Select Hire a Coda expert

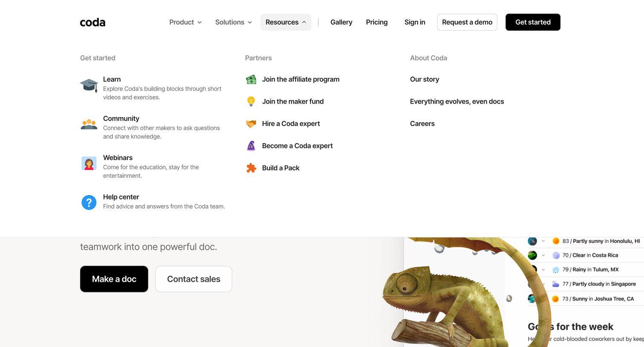coord(291,124)
